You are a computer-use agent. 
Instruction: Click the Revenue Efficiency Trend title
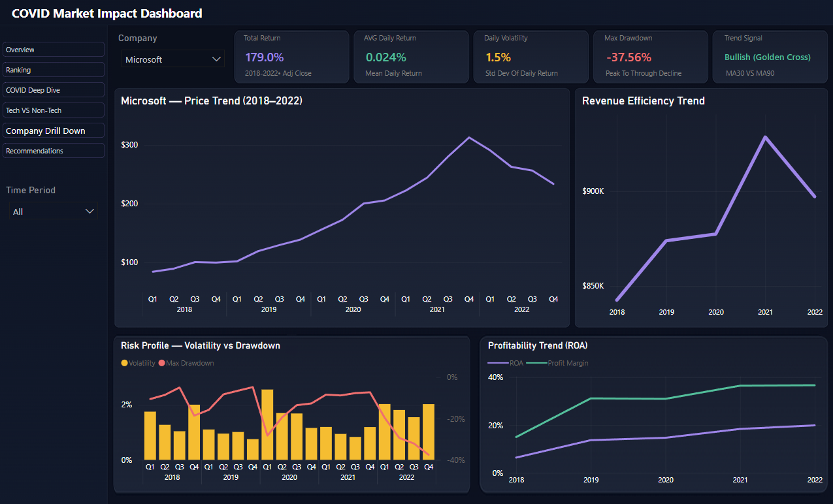[x=644, y=101]
